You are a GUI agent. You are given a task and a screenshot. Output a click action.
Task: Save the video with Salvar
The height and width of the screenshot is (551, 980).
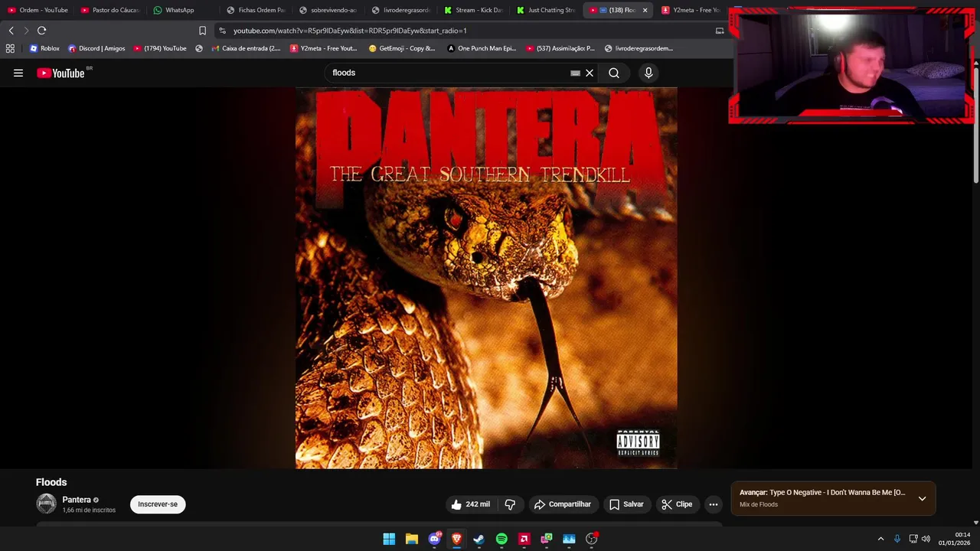point(626,504)
